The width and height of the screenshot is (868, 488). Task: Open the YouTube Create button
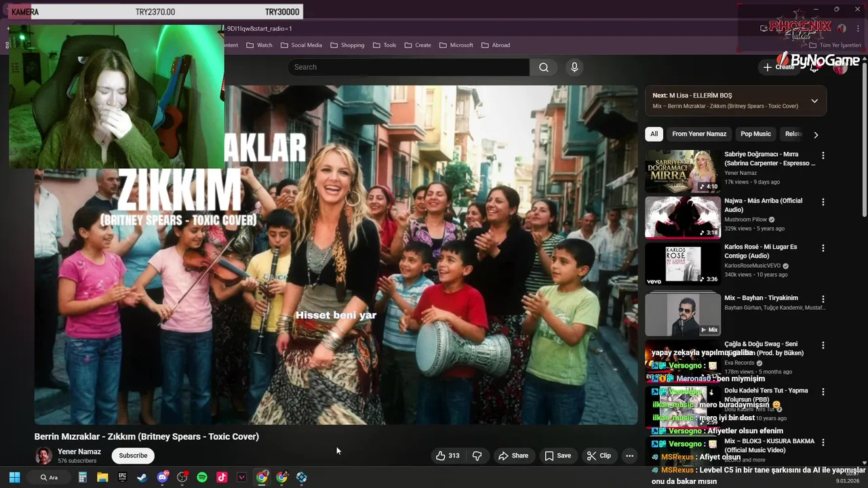778,67
